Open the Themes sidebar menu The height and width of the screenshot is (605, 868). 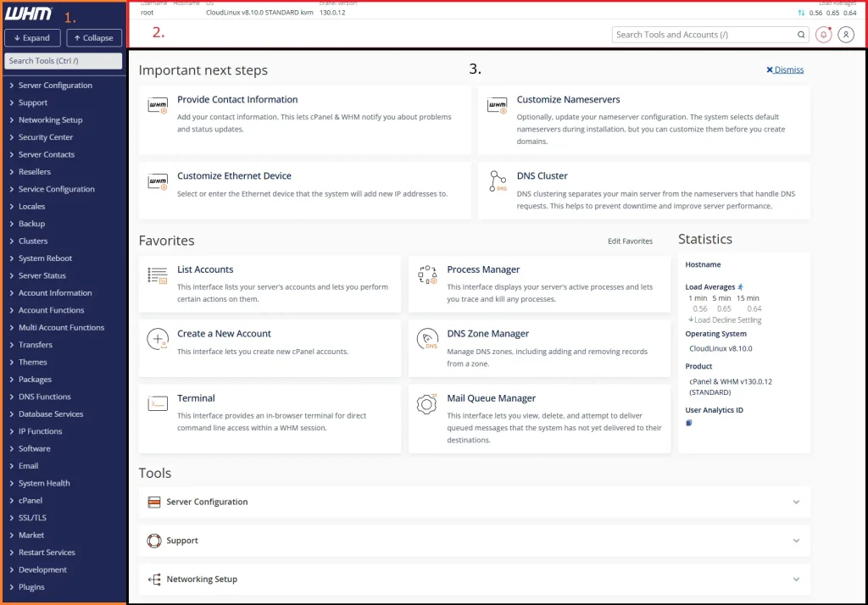point(33,363)
